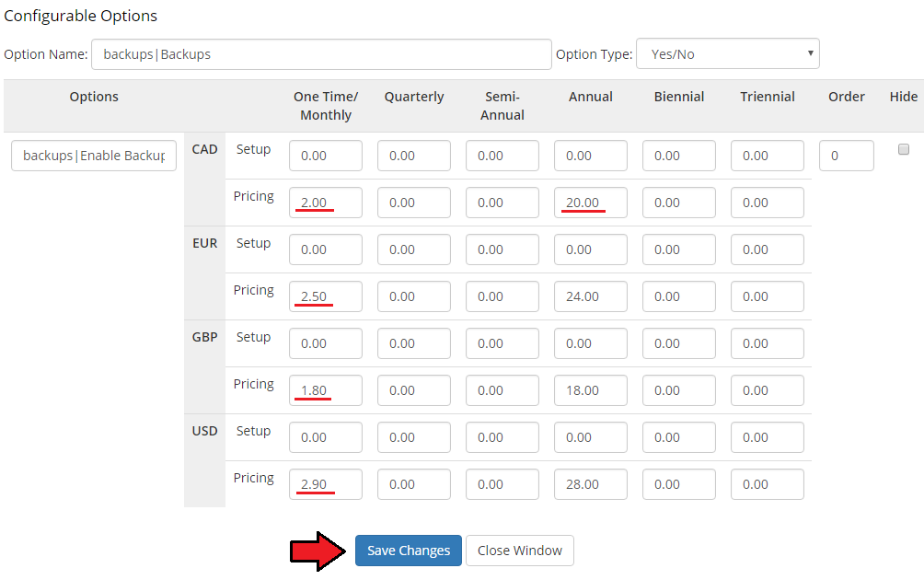The image size is (924, 580).
Task: Click the 'USD' currency label
Action: pos(204,431)
